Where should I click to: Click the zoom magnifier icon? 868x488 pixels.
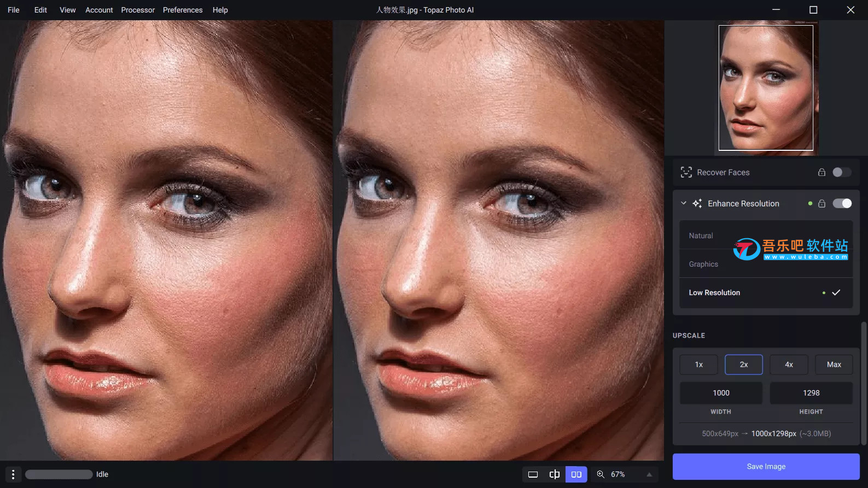coord(601,474)
